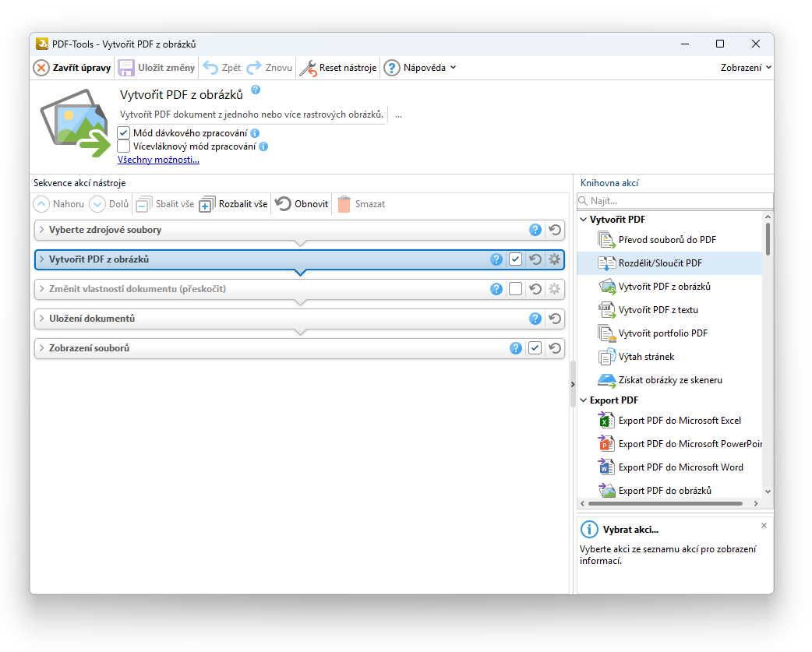
Task: Collapse the action library side panel arrow
Action: pyautogui.click(x=573, y=385)
